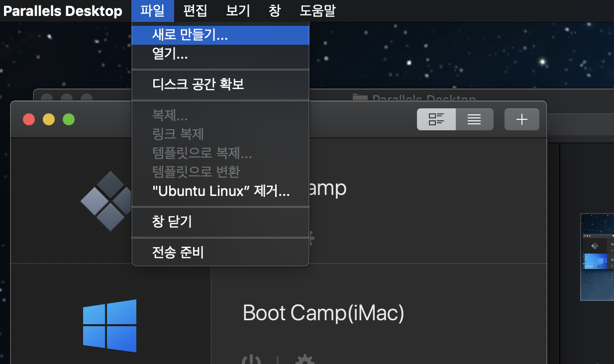Click the plus button to add VM
The width and height of the screenshot is (614, 364).
(522, 119)
